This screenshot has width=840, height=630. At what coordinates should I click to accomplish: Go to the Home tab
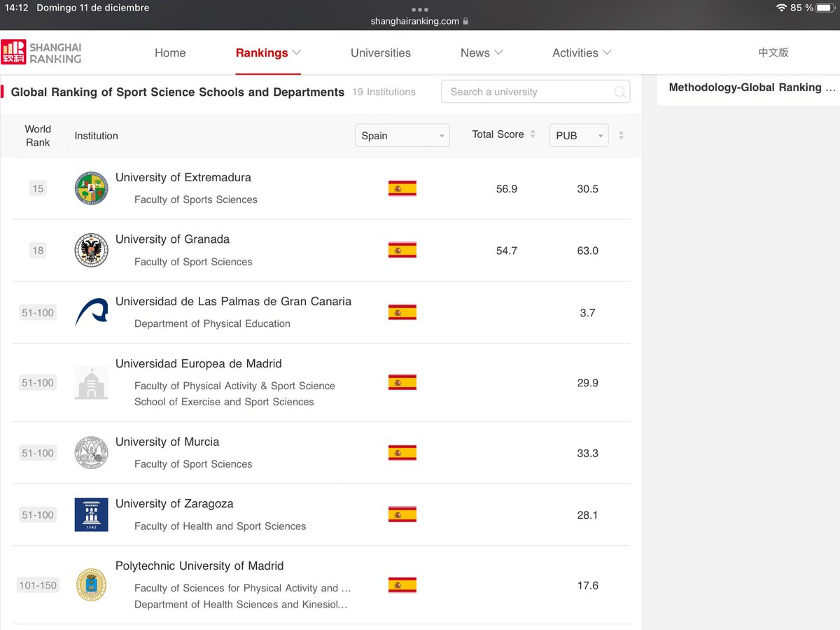[x=170, y=52]
